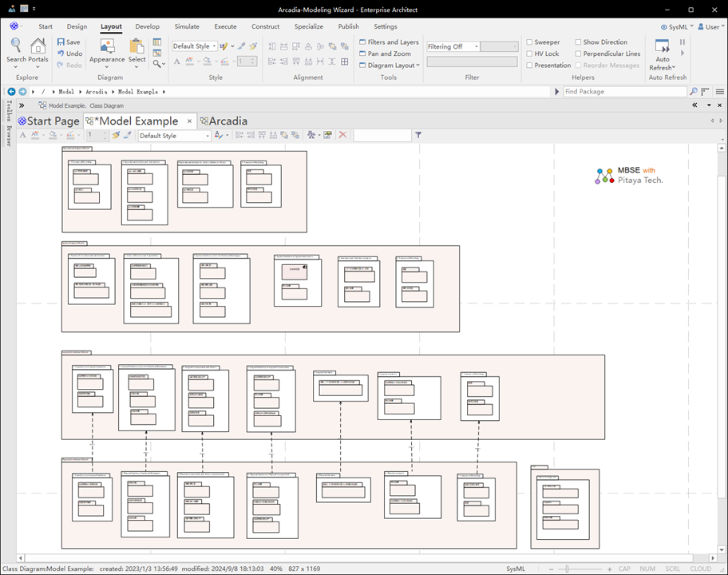Click ribbon style paintbrush apply icon
The image size is (728, 575).
(253, 46)
